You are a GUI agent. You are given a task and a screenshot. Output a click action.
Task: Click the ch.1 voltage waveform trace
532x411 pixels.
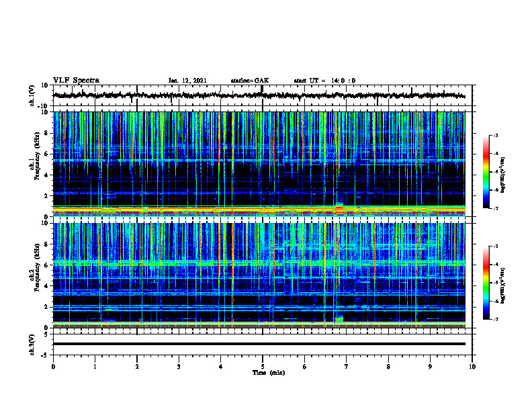tap(259, 95)
